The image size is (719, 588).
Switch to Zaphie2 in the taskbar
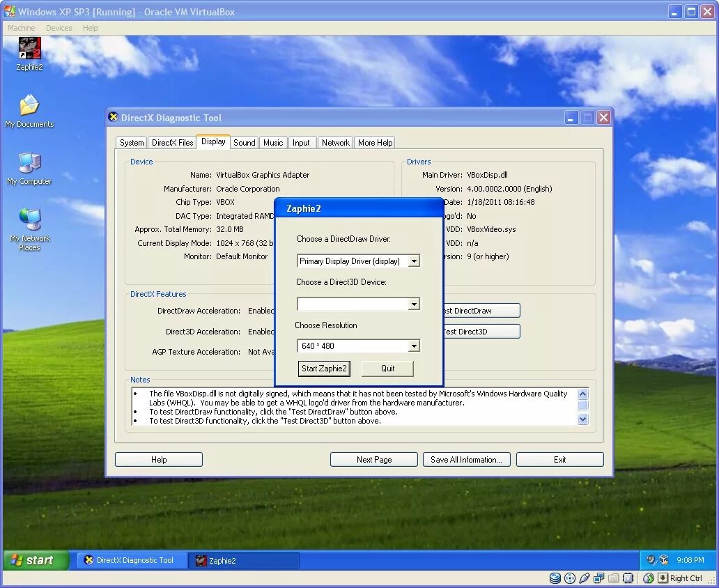tap(244, 560)
